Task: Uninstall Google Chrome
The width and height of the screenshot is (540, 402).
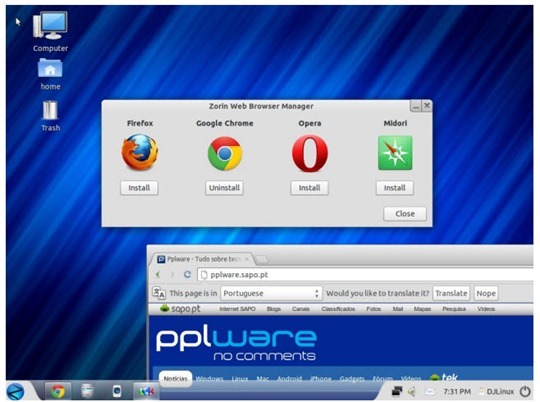Action: coord(224,188)
